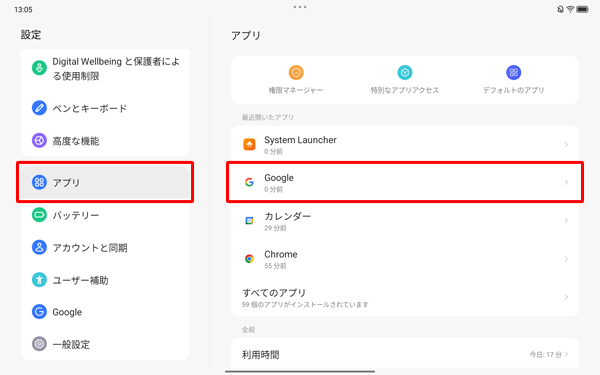The height and width of the screenshot is (375, 600).
Task: Tap the battery status bar icon
Action: [x=582, y=9]
